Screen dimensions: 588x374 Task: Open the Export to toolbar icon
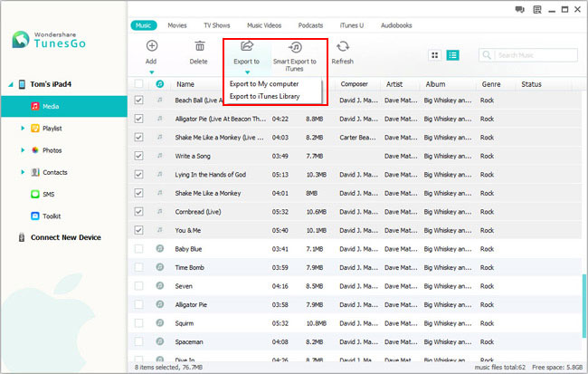pyautogui.click(x=247, y=46)
